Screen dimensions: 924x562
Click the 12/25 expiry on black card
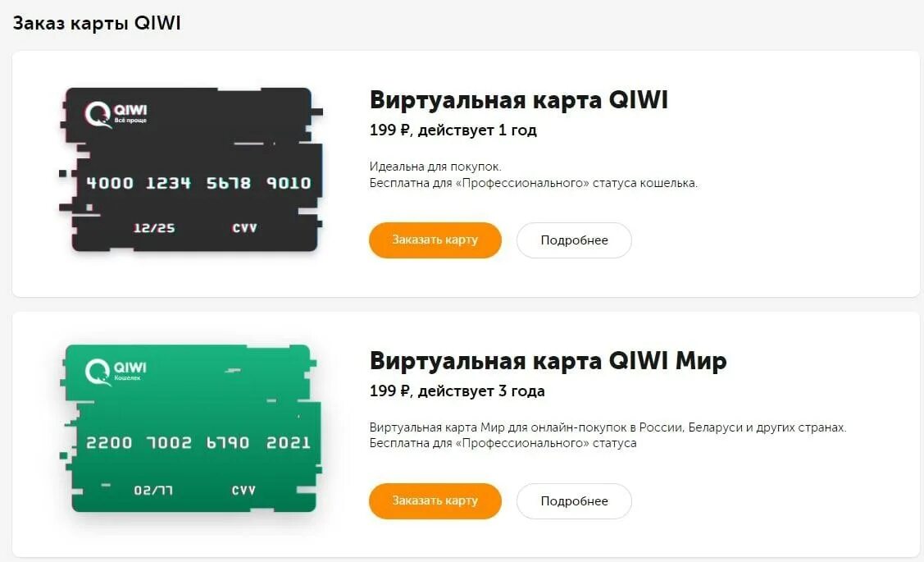coord(154,227)
